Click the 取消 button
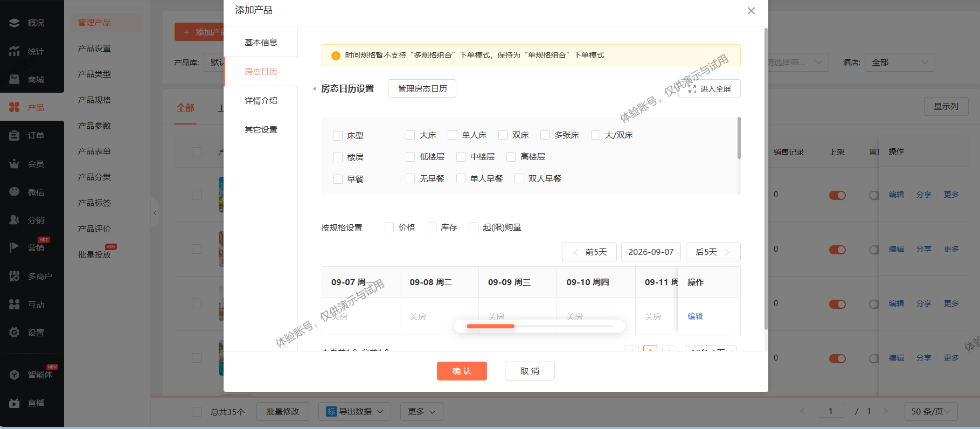The image size is (980, 429). point(530,371)
